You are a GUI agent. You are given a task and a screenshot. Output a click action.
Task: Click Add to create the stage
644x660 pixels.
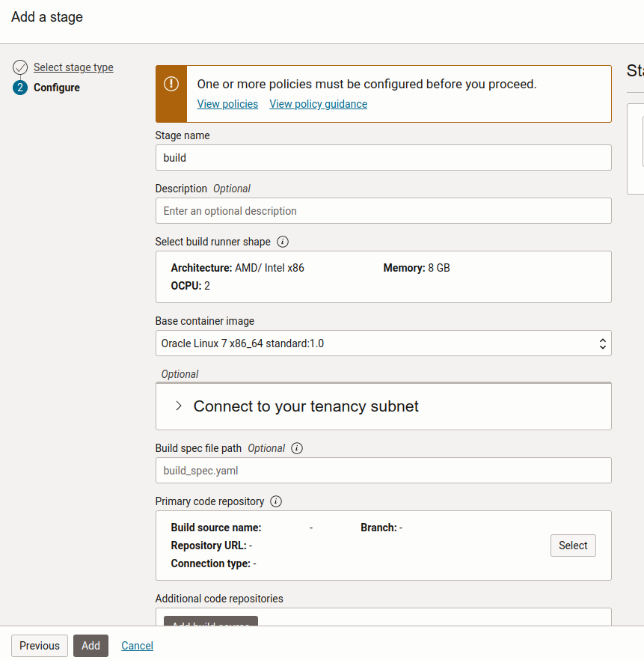91,645
